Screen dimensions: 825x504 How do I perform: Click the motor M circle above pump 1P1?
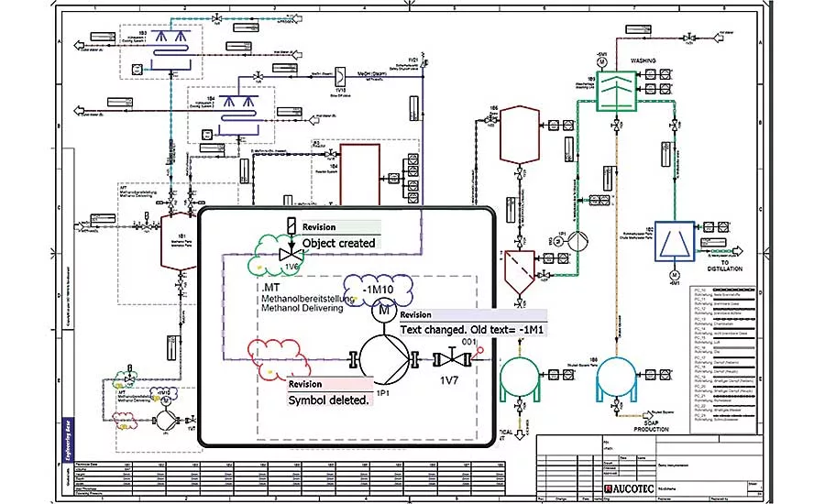[x=384, y=311]
